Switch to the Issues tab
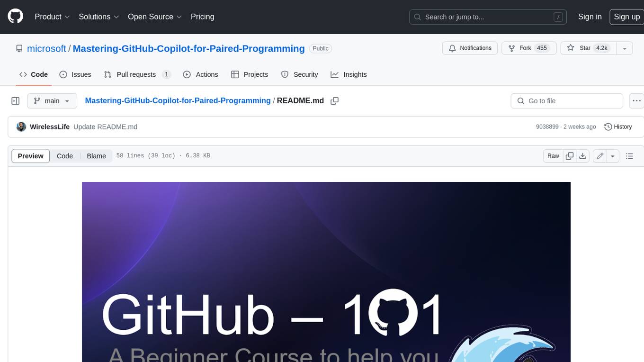 click(x=75, y=74)
